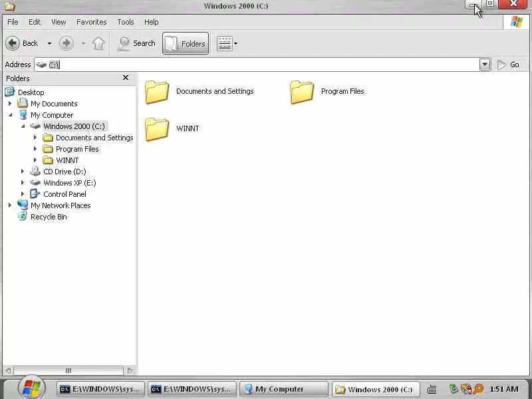Select the Program Files folder icon
This screenshot has width=532, height=399.
coord(302,92)
